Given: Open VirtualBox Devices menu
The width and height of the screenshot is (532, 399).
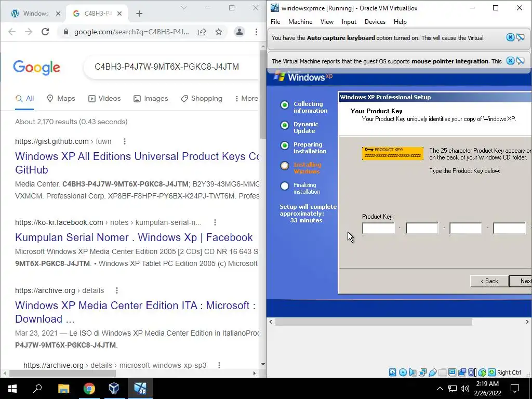Looking at the screenshot, I should pos(375,22).
